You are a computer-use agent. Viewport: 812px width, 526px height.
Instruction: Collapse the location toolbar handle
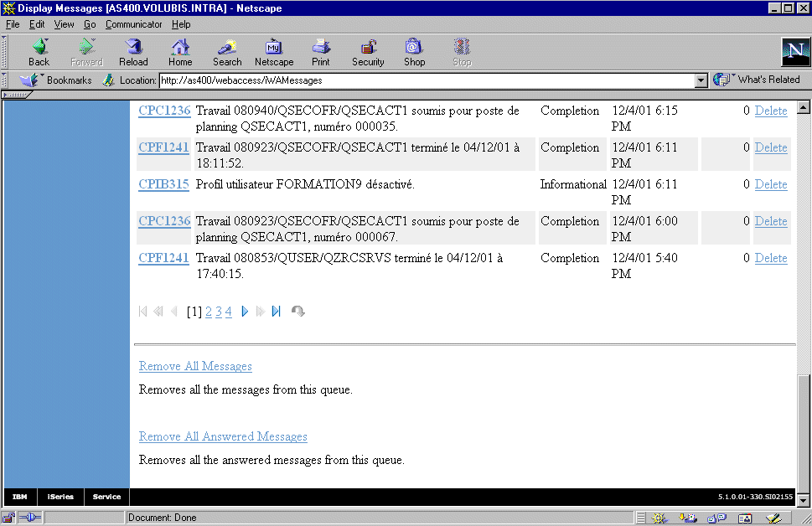(4, 80)
